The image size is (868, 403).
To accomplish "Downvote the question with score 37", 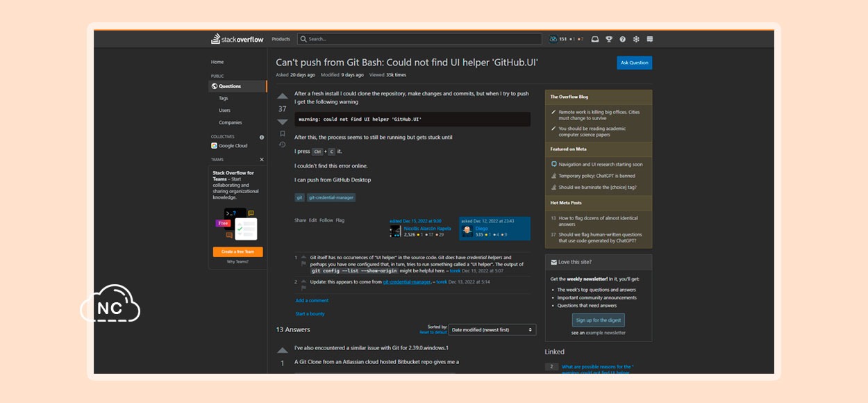I will click(283, 122).
